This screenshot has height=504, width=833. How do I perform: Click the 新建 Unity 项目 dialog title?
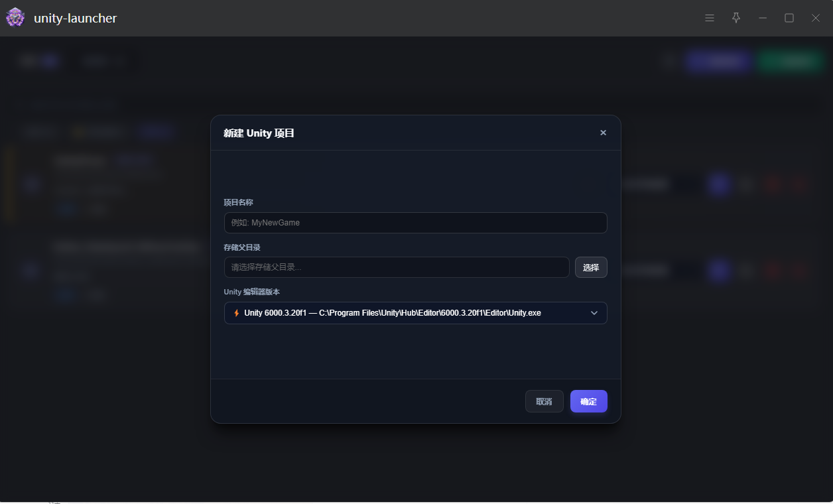pos(259,133)
